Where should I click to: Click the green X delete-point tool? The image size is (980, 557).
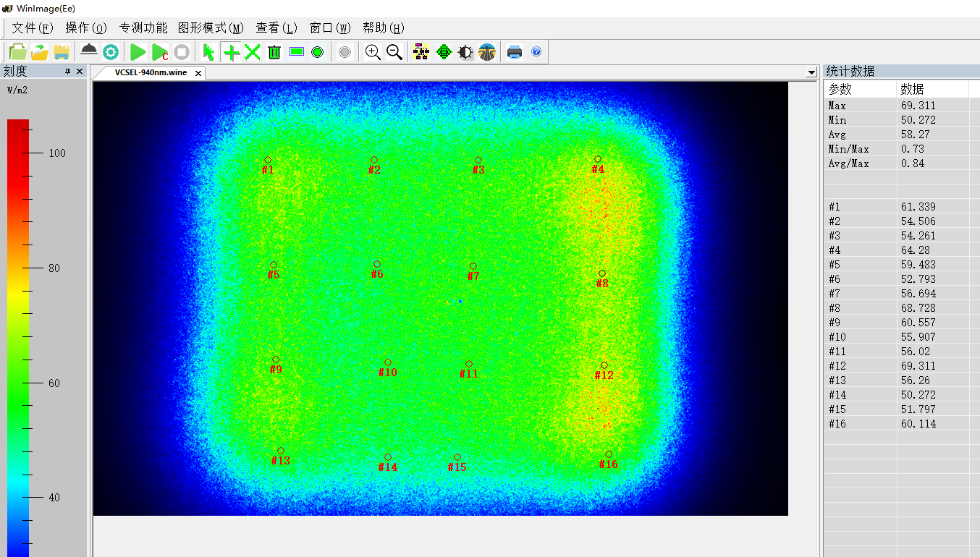[x=253, y=52]
